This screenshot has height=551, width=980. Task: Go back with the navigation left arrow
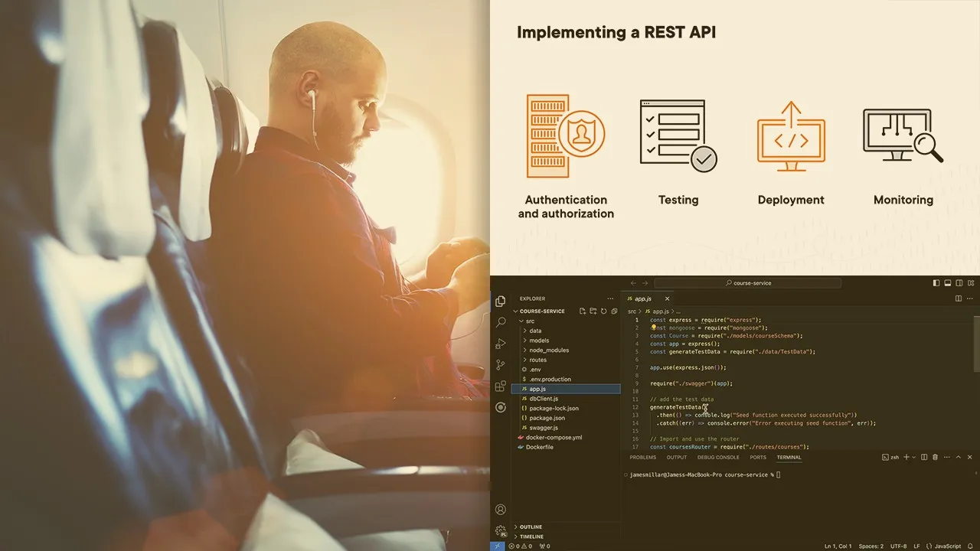point(633,283)
